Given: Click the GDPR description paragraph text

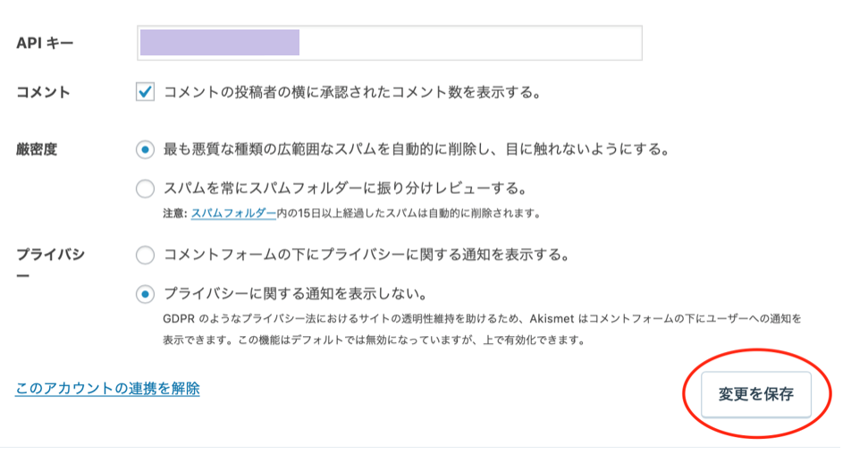Looking at the screenshot, I should click(482, 330).
